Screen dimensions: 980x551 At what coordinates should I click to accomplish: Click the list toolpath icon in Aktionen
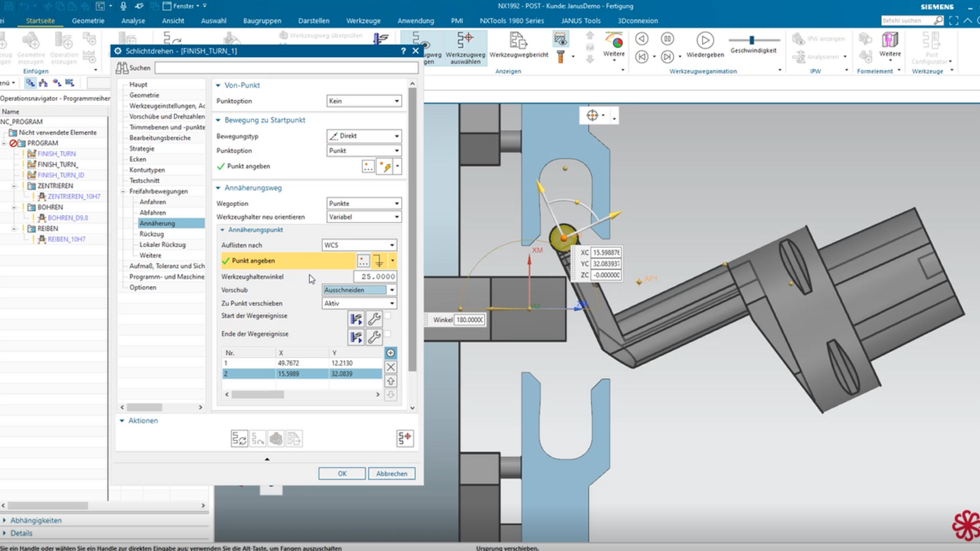pos(294,439)
